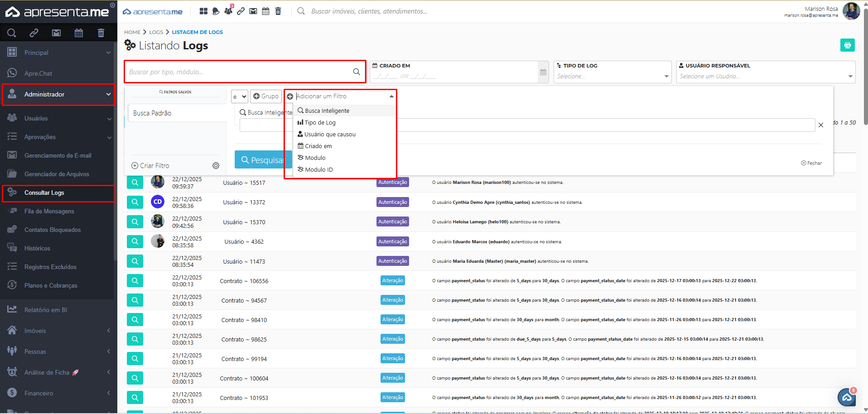Click the trash icon in the dark sidebar
This screenshot has width=868, height=414.
[x=101, y=33]
